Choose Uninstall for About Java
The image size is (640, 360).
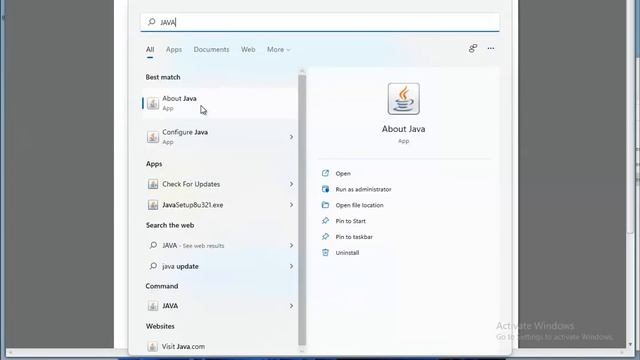tap(347, 253)
